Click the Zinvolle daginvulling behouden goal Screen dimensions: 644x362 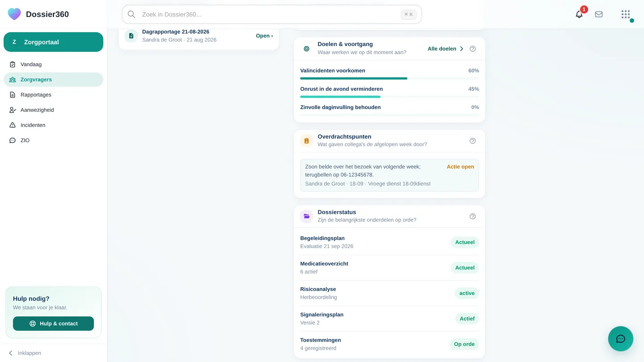coord(390,110)
